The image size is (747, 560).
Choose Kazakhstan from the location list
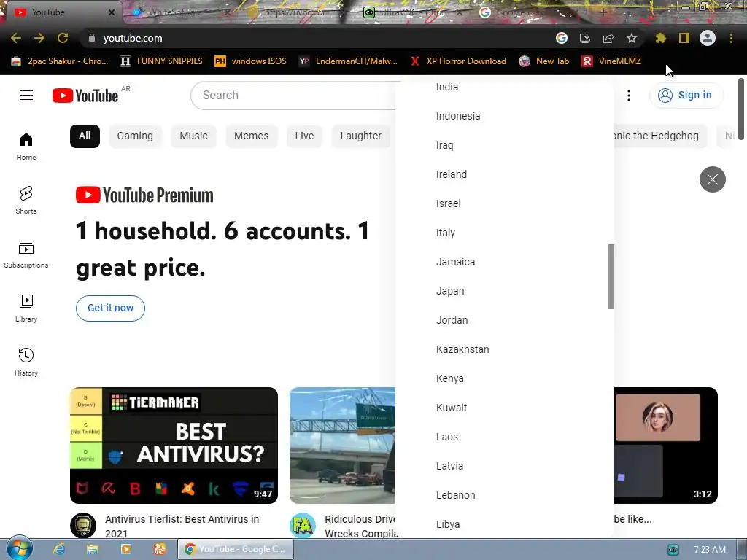505,349
